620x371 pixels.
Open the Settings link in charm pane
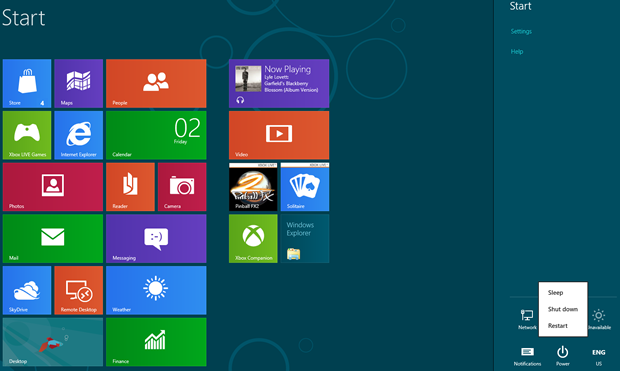tap(521, 32)
